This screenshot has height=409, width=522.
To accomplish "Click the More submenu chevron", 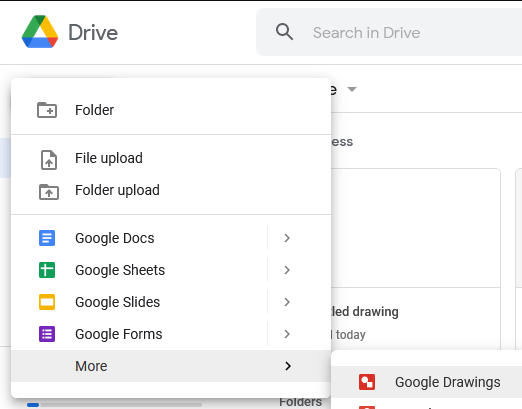I will tap(288, 366).
